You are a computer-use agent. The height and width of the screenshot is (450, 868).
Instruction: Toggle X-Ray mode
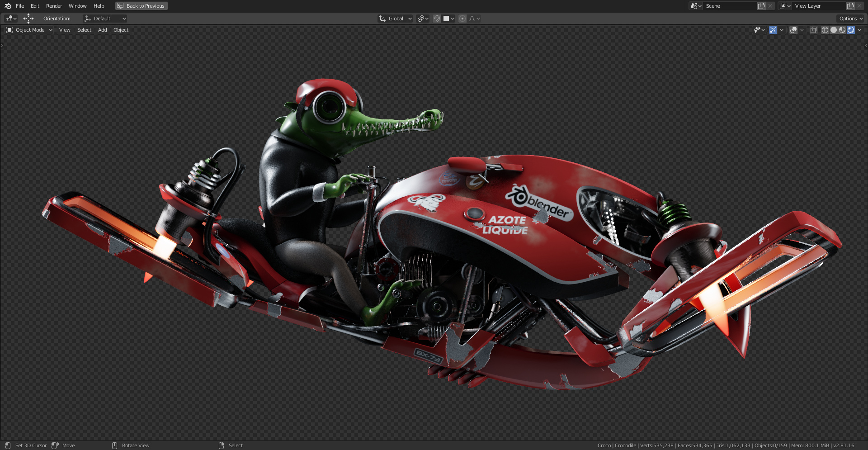(x=813, y=30)
